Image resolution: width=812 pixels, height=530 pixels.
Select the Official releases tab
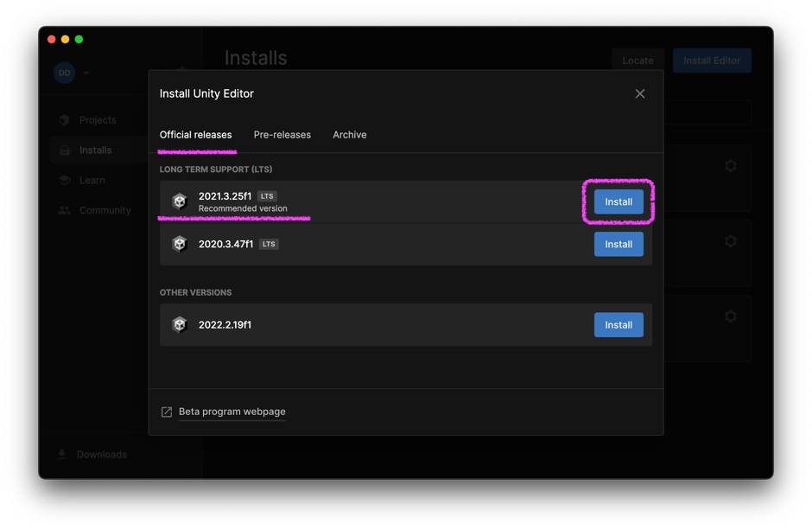point(196,135)
